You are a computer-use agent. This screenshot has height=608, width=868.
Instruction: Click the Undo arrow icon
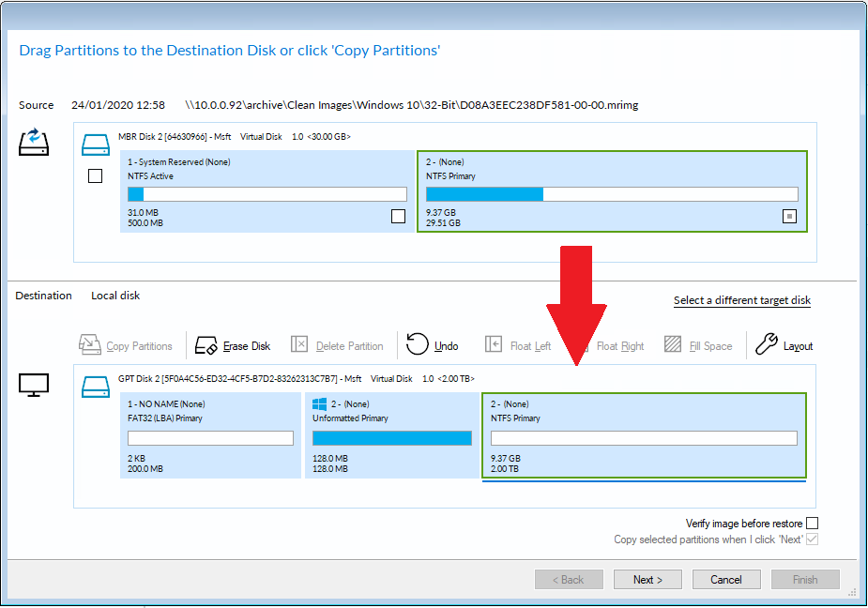click(418, 345)
